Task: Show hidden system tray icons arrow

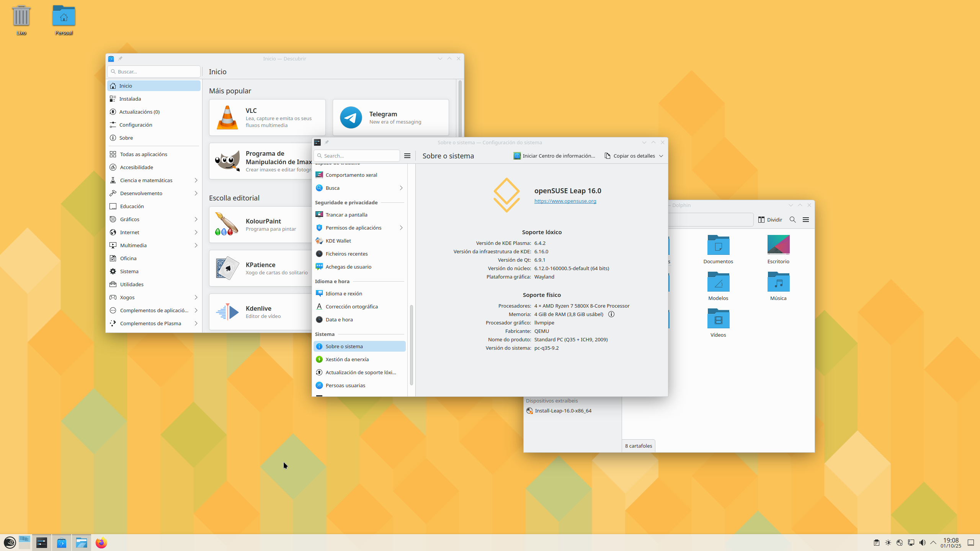Action: 933,543
